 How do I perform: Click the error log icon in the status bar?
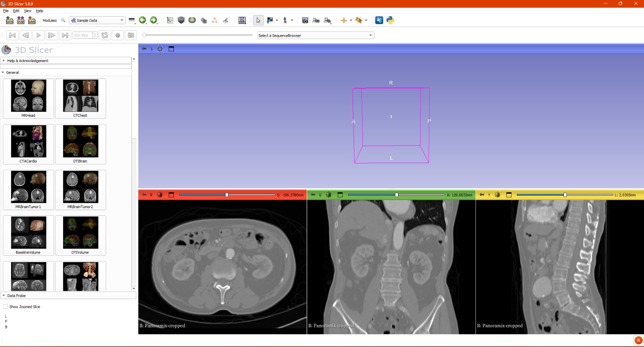[x=638, y=340]
